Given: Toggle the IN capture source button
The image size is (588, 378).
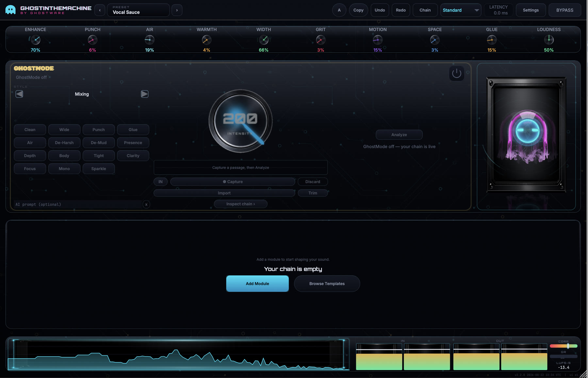Looking at the screenshot, I should point(160,182).
